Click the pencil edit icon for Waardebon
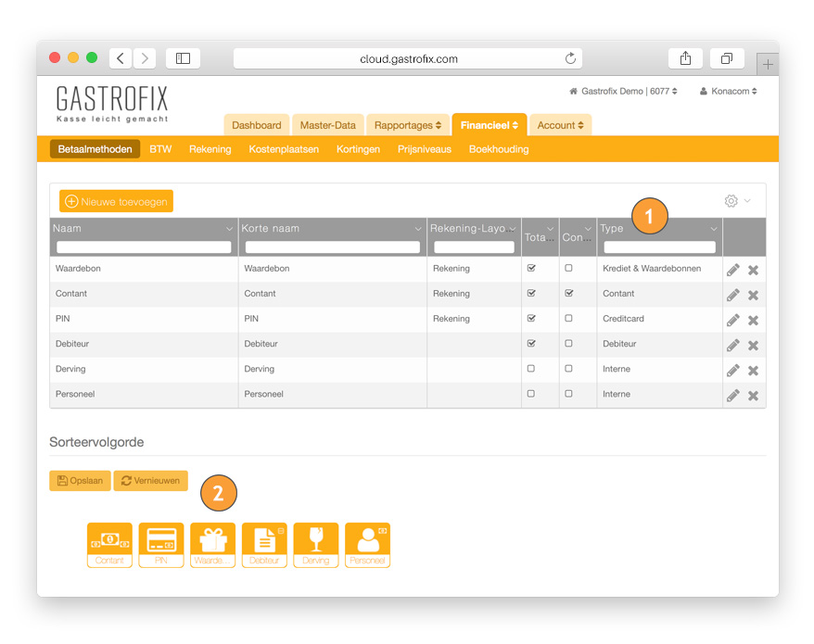This screenshot has height=644, width=814. 732,270
